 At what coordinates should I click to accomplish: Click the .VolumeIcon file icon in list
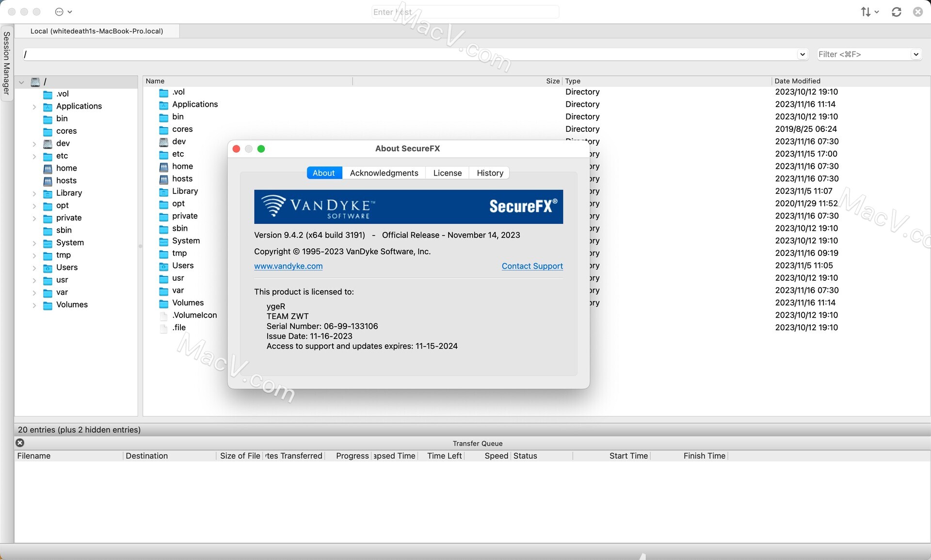[164, 316]
